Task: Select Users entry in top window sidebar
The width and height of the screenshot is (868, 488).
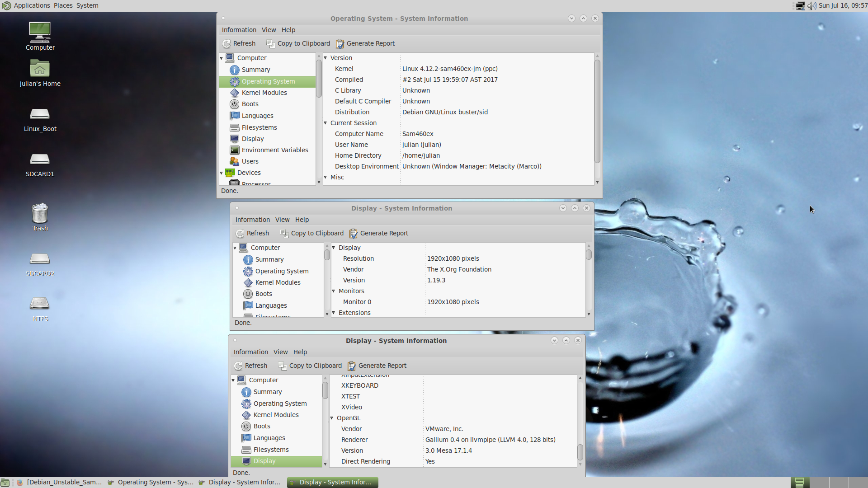Action: click(x=250, y=161)
